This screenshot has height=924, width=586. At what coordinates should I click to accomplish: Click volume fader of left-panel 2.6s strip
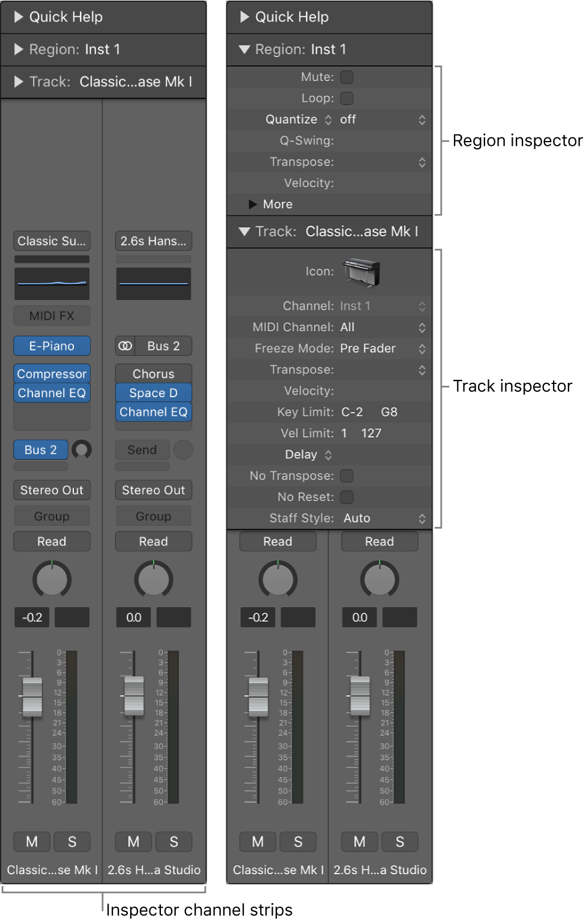(x=134, y=696)
